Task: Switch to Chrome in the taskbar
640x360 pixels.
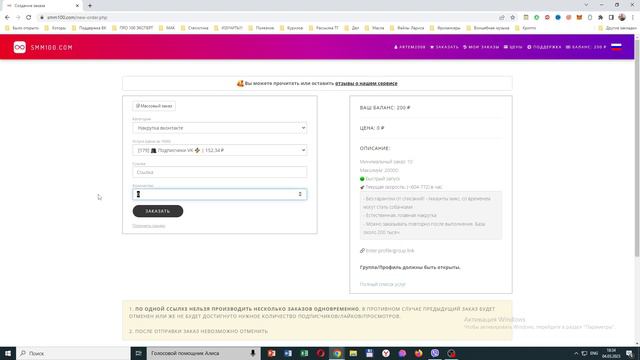Action: (x=337, y=353)
